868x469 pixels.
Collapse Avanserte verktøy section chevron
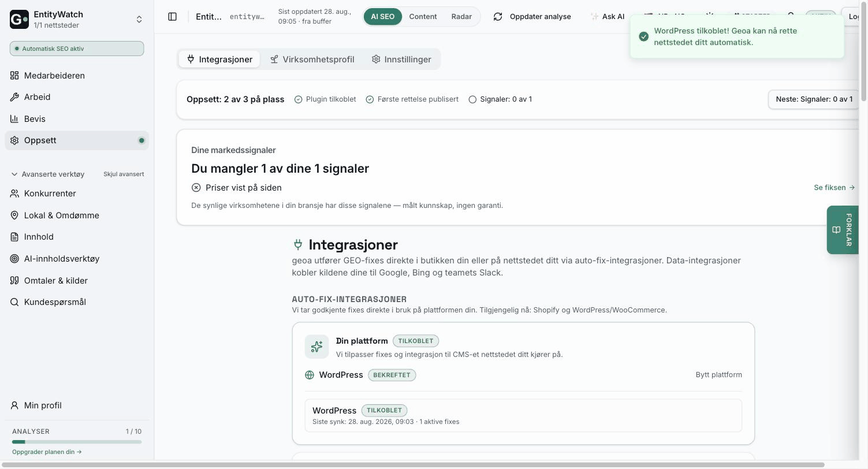coord(14,174)
